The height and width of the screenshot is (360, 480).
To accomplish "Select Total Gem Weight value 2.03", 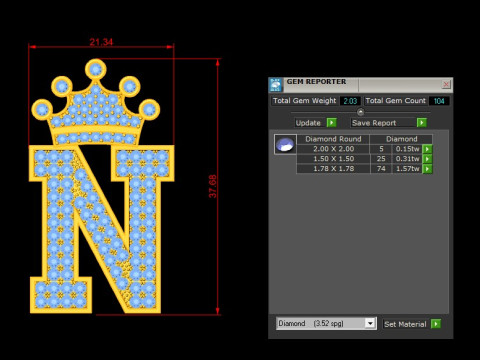I will pyautogui.click(x=350, y=101).
